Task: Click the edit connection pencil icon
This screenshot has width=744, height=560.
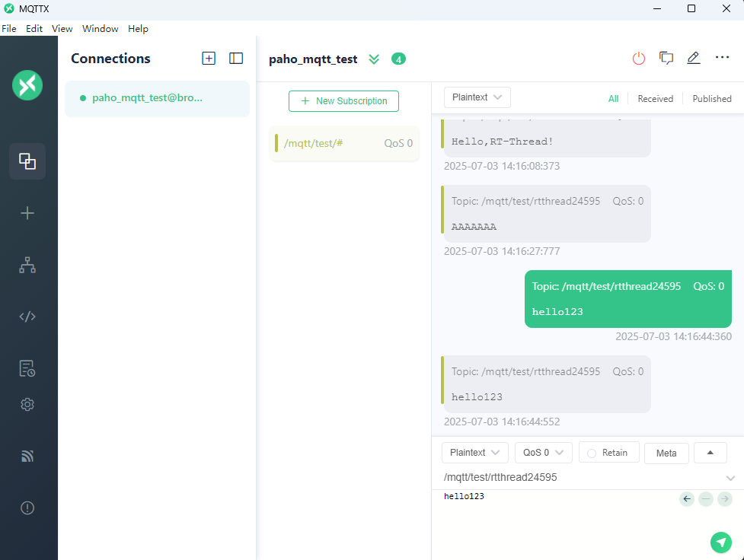Action: point(693,59)
